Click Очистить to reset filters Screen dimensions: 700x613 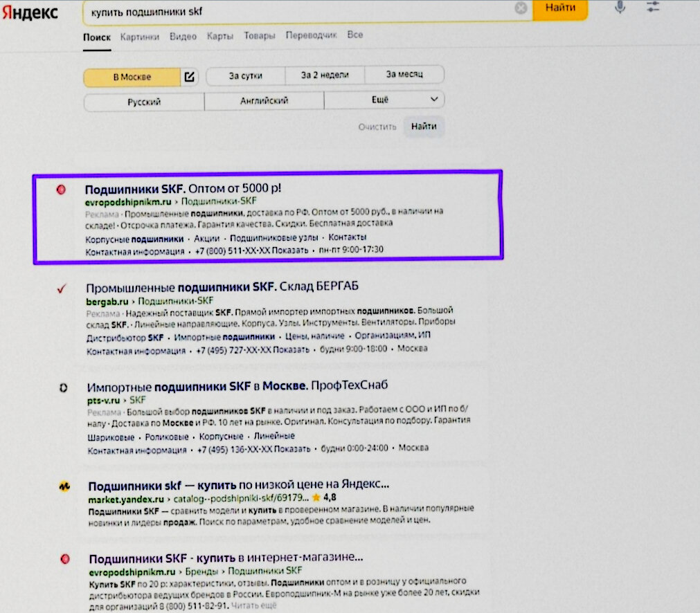(377, 127)
